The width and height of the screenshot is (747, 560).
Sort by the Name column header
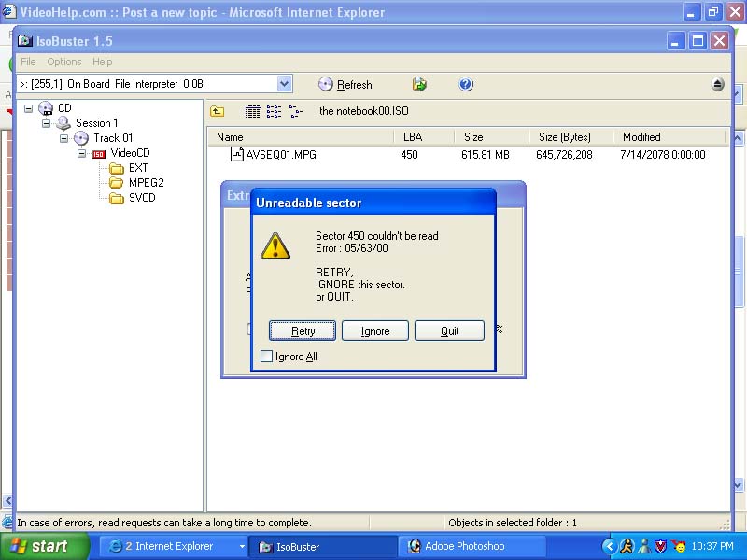point(301,137)
